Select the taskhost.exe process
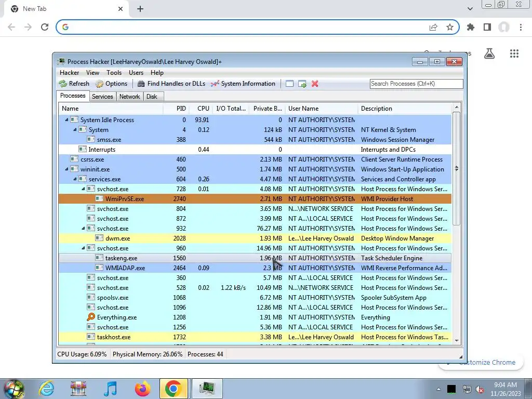Viewport: 532px width, 399px height. [255, 337]
